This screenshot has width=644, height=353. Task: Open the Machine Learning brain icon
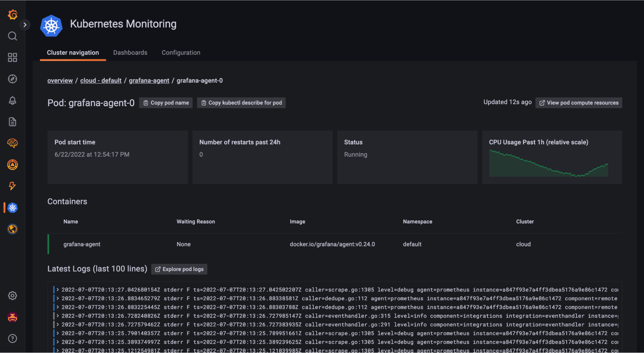click(x=13, y=143)
